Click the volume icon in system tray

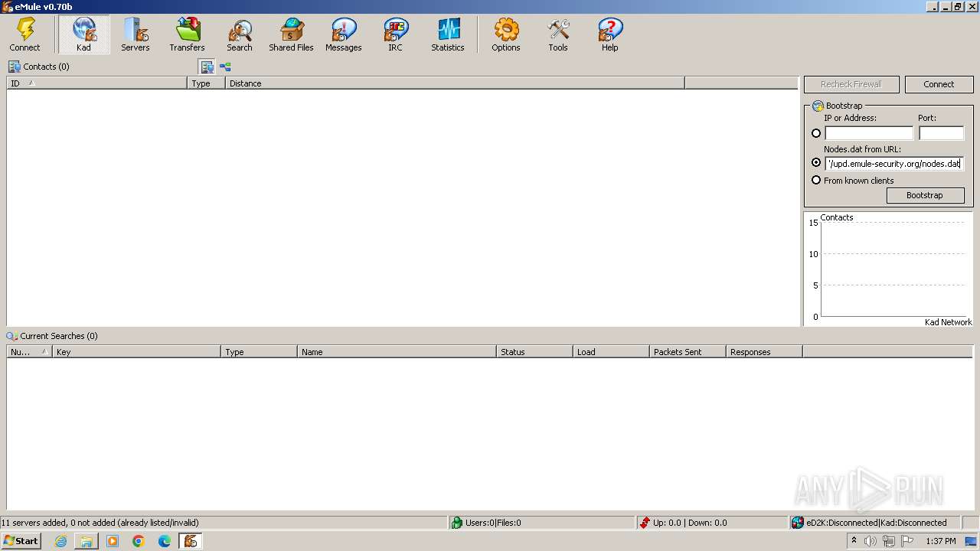(871, 541)
